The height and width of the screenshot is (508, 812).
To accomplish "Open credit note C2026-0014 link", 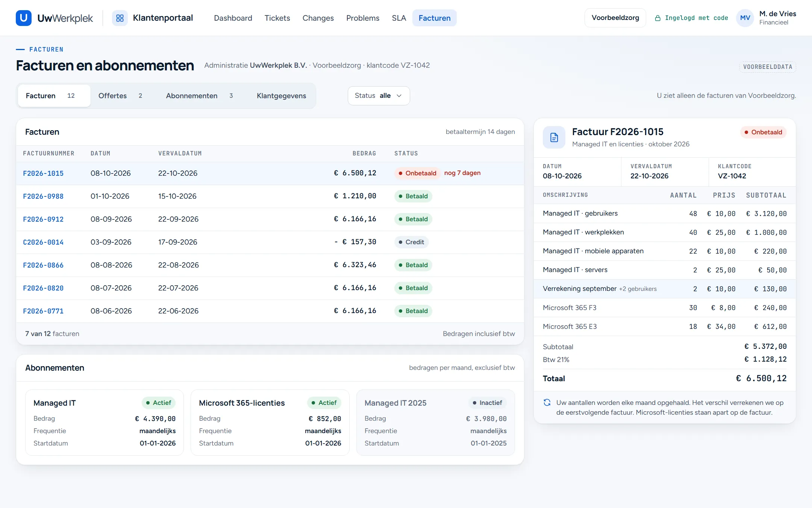I will point(43,242).
